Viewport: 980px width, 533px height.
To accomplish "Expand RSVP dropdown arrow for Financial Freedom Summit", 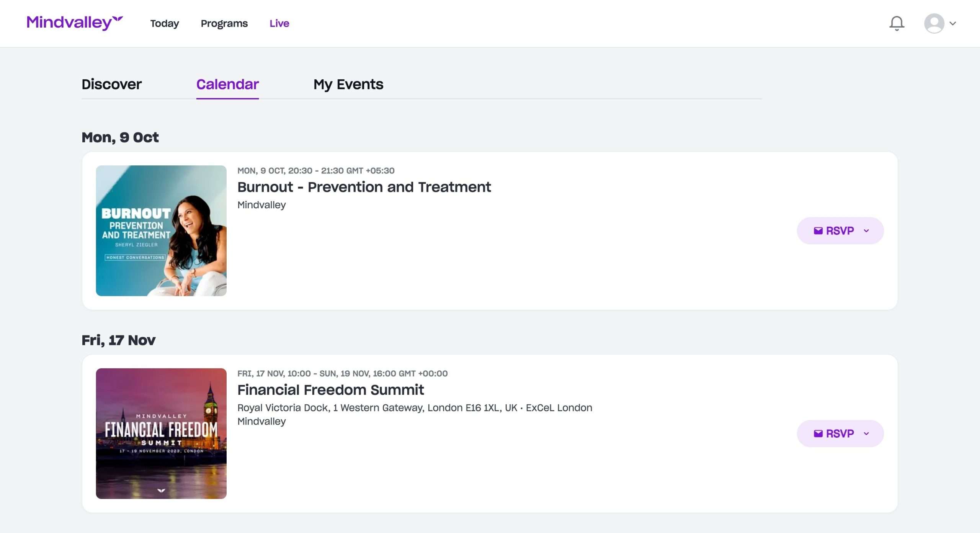I will tap(866, 433).
